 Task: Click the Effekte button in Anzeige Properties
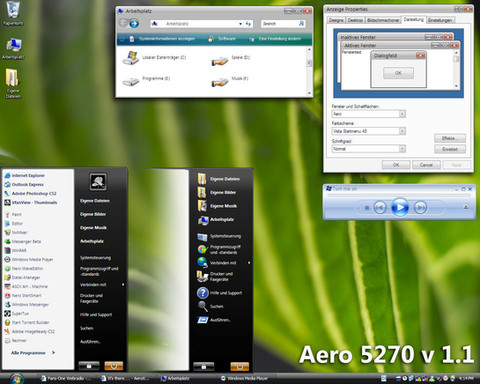pyautogui.click(x=450, y=138)
